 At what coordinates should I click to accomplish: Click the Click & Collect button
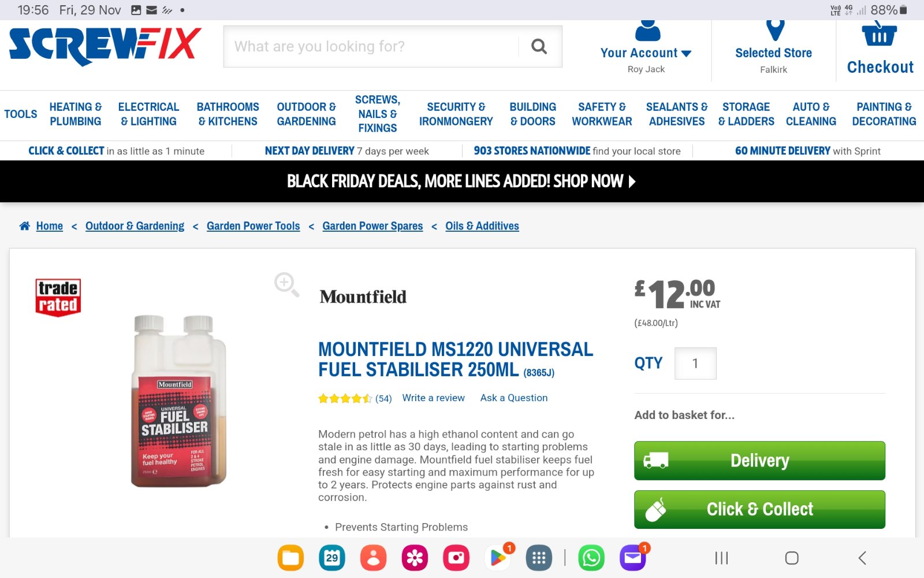tap(759, 509)
